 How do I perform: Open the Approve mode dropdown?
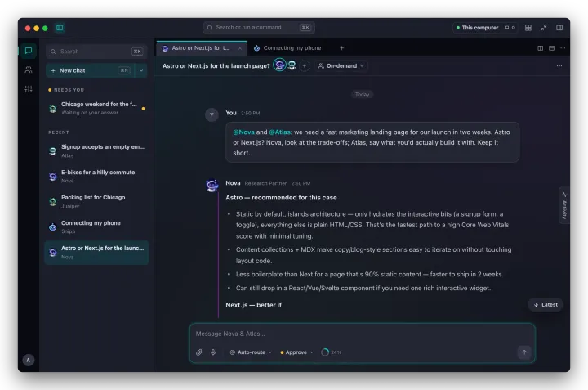pyautogui.click(x=296, y=352)
